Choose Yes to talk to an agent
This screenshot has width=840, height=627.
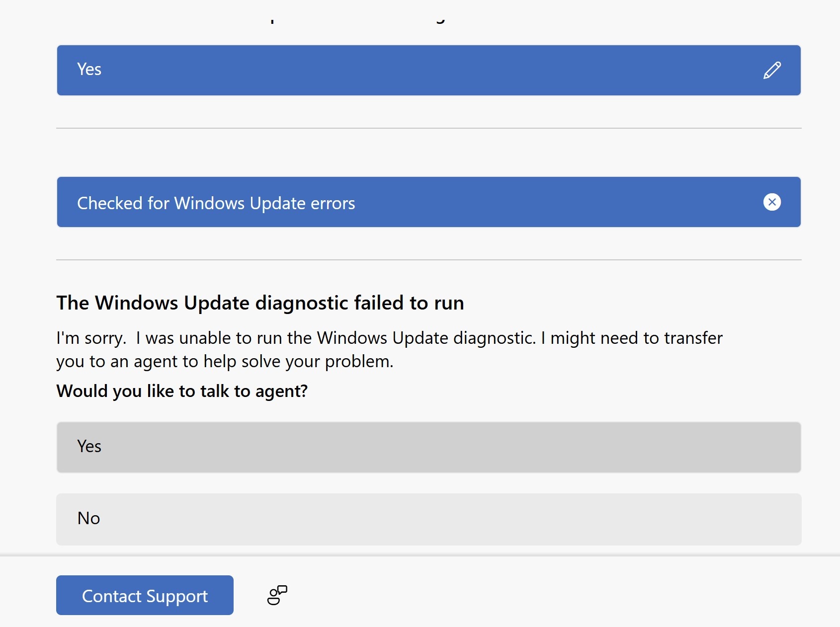(428, 447)
